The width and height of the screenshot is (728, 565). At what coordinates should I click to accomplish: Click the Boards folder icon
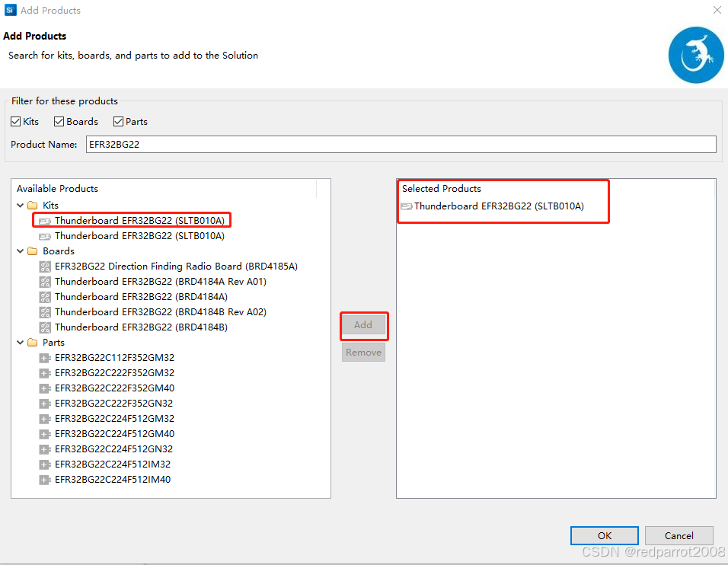point(33,251)
